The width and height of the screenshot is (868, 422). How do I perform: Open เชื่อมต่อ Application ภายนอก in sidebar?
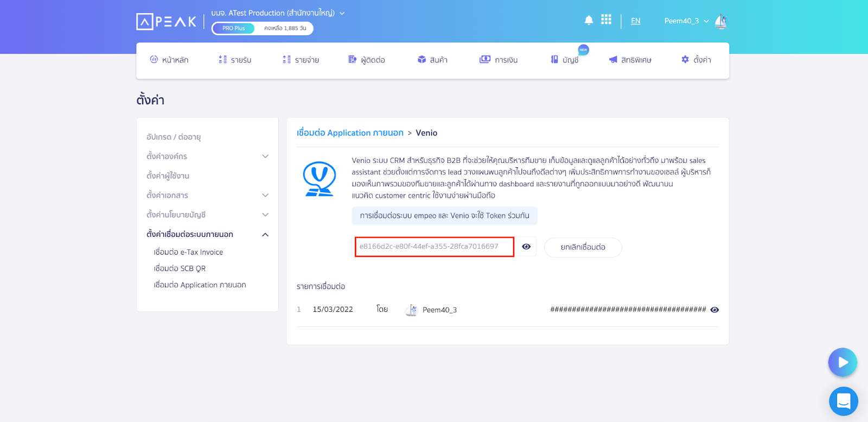coord(200,285)
